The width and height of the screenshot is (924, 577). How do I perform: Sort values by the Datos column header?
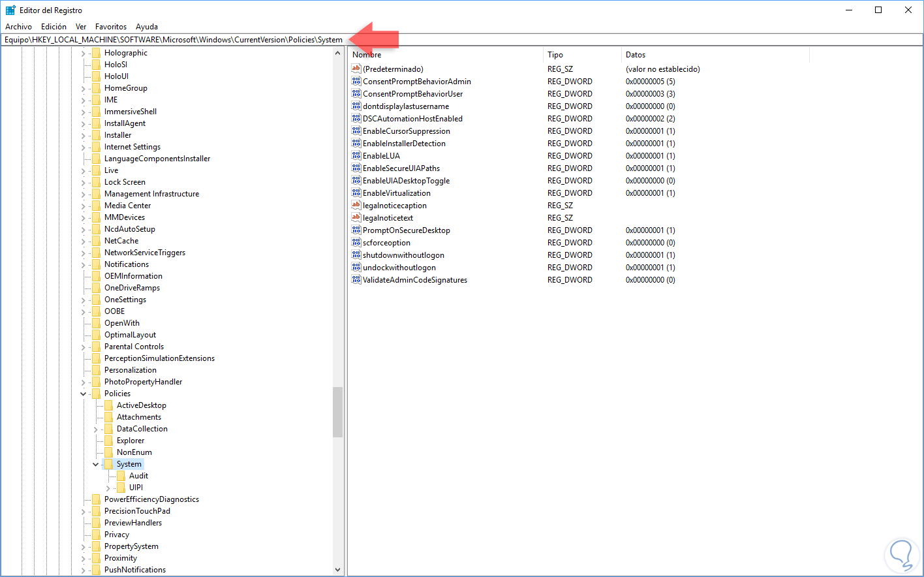pyautogui.click(x=715, y=55)
